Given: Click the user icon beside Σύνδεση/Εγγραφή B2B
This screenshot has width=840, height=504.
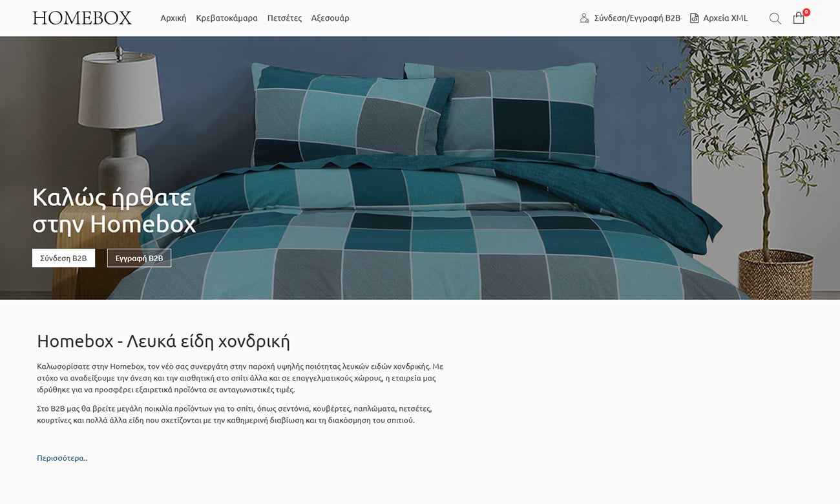Looking at the screenshot, I should click(584, 18).
